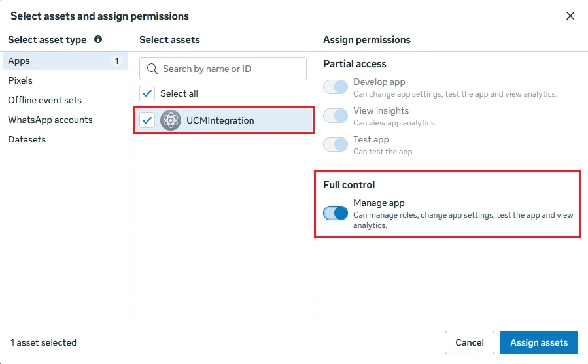Open Offline event sets asset type

[x=44, y=100]
